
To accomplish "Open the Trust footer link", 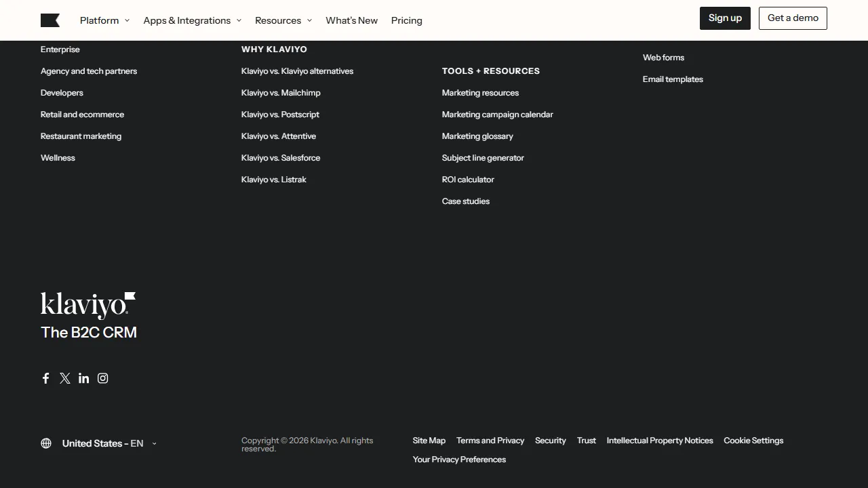I will pos(587,441).
